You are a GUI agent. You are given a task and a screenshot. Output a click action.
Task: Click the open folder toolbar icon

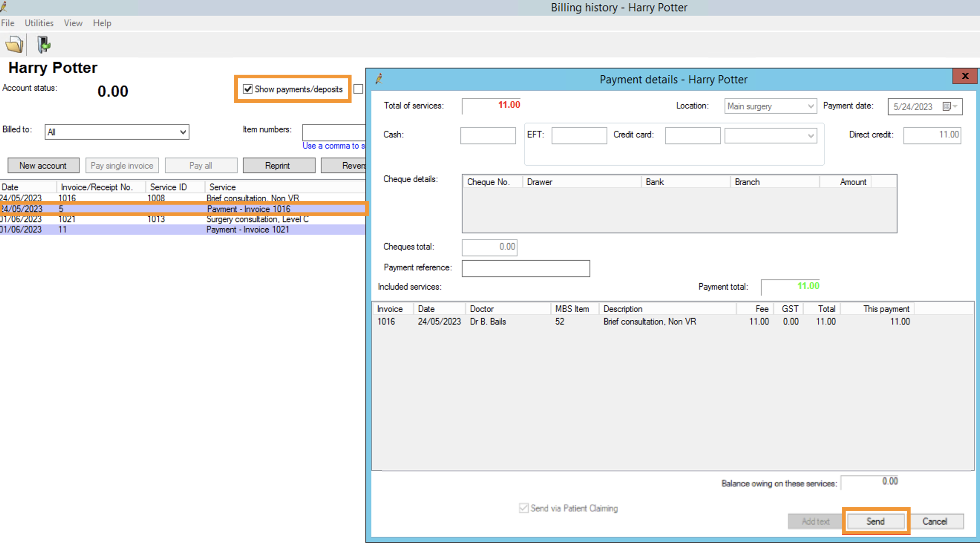pos(14,44)
